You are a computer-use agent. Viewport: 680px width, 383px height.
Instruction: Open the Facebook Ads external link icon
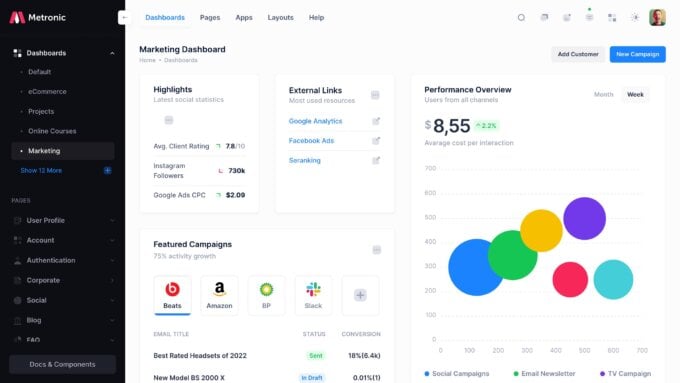[376, 141]
